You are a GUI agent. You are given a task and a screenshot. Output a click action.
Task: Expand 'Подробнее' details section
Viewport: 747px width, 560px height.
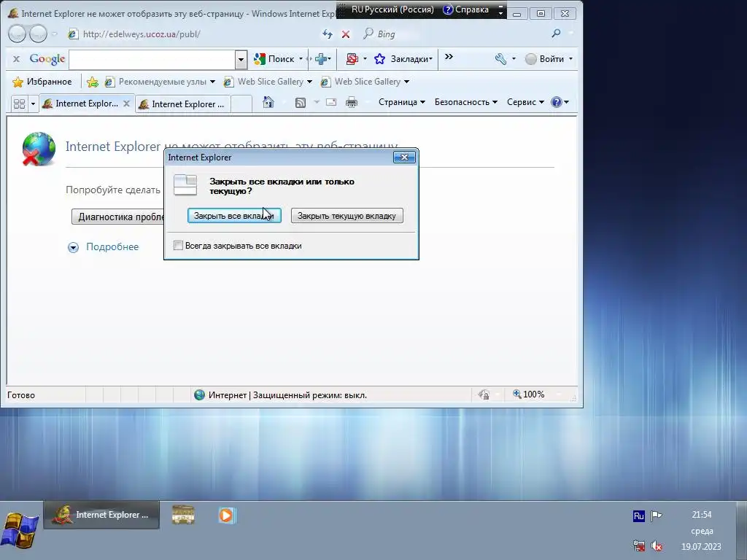(x=104, y=246)
